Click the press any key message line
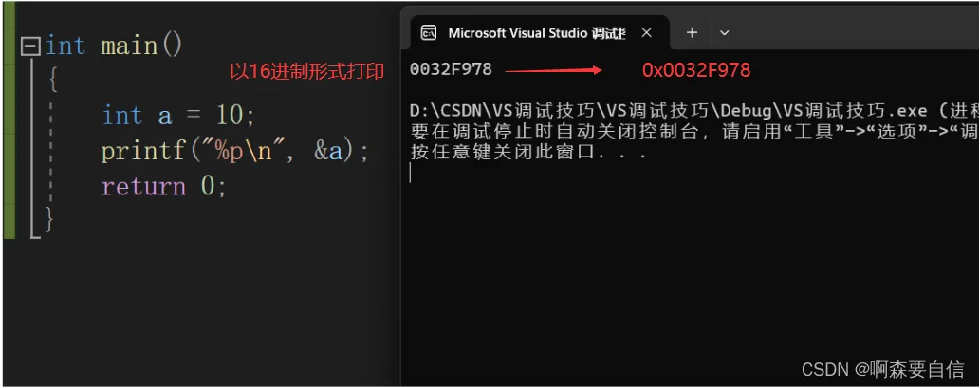 529,152
